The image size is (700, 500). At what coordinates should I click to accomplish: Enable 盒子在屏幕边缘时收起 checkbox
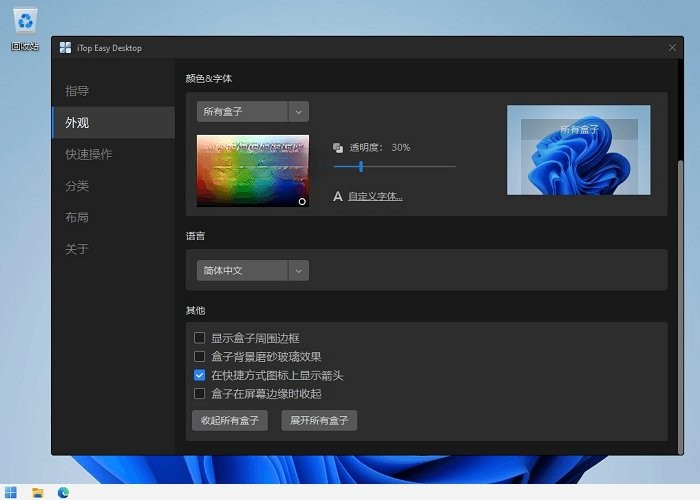click(200, 393)
